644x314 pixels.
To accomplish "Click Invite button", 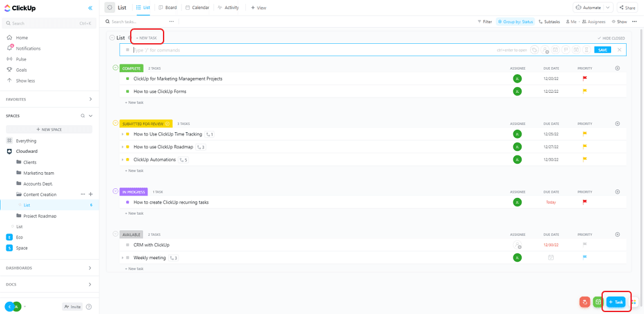I will tap(72, 307).
